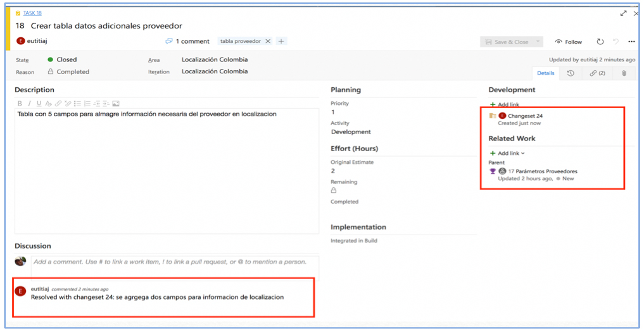Apply italic in the Description toolbar
The image size is (644, 332).
click(29, 104)
